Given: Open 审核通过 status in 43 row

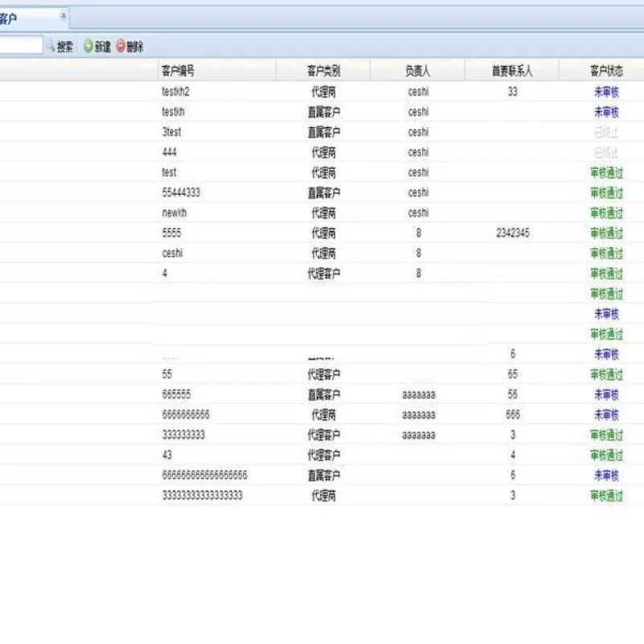Looking at the screenshot, I should click(607, 455).
